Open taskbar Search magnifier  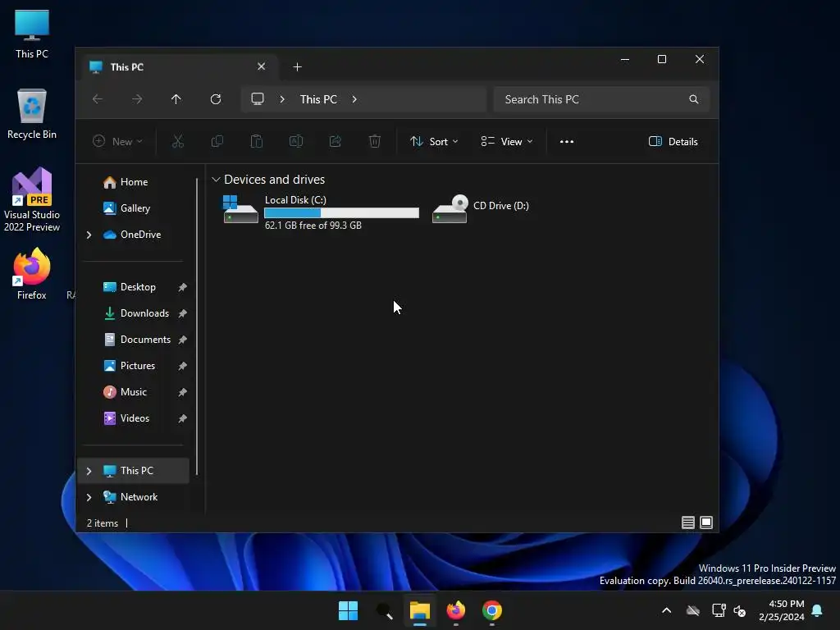click(384, 610)
